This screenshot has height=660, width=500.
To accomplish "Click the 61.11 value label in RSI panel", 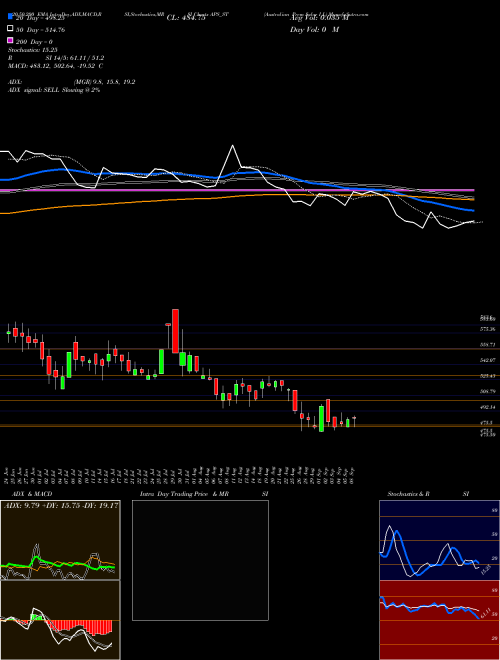I will click(485, 612).
